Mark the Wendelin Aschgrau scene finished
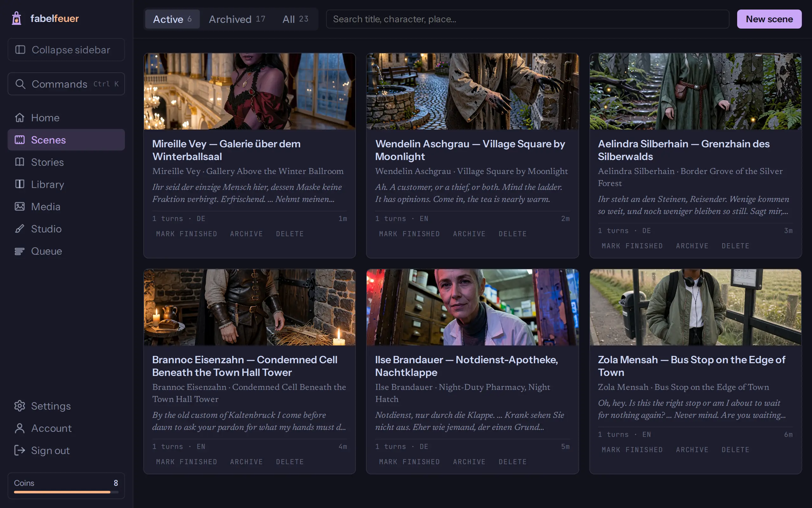 click(409, 234)
